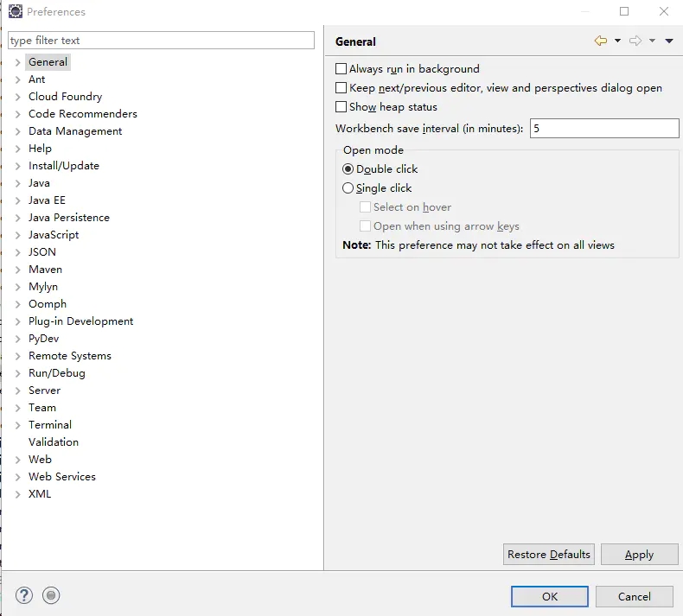Confirm with the OK button
This screenshot has width=683, height=616.
point(550,596)
